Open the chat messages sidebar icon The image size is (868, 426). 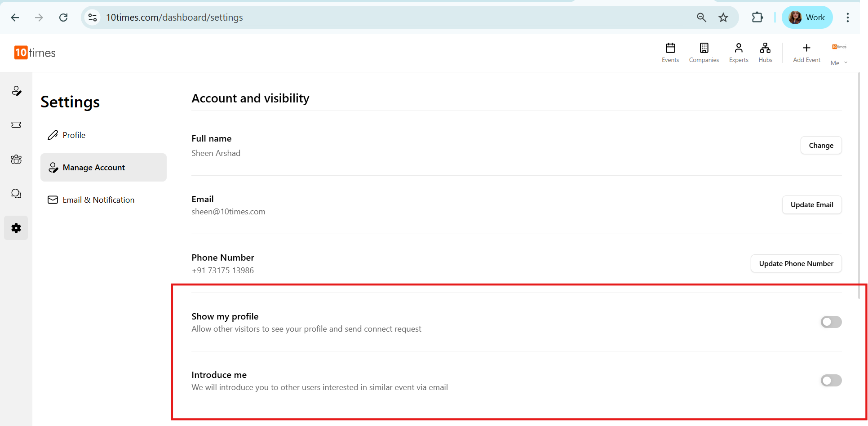[x=16, y=194]
